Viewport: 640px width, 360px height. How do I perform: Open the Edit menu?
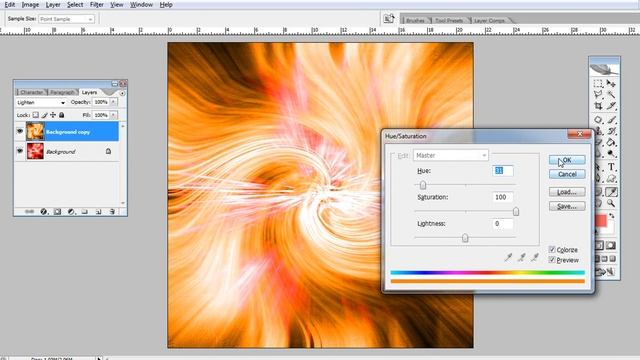(10, 5)
